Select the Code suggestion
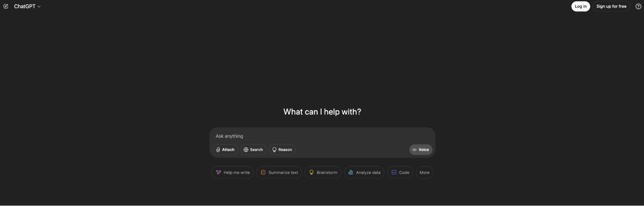 coord(400,172)
